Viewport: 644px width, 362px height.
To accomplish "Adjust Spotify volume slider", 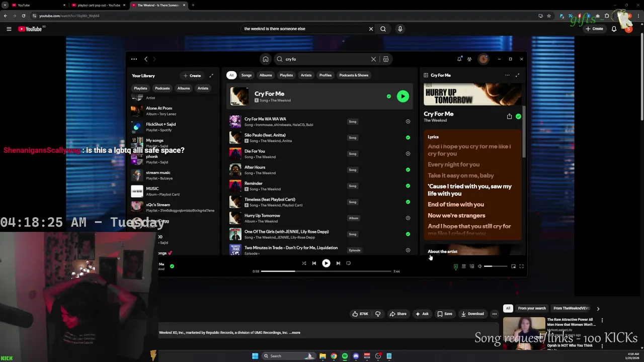I will point(496,266).
